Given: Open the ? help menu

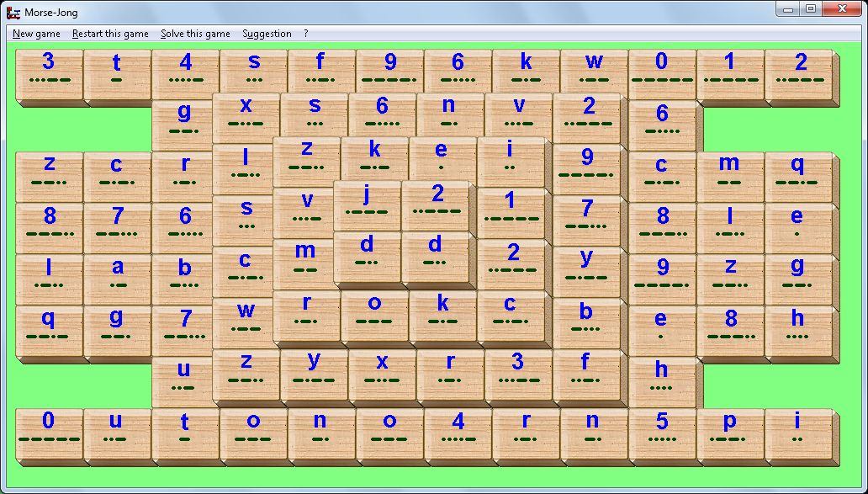Looking at the screenshot, I should click(306, 34).
